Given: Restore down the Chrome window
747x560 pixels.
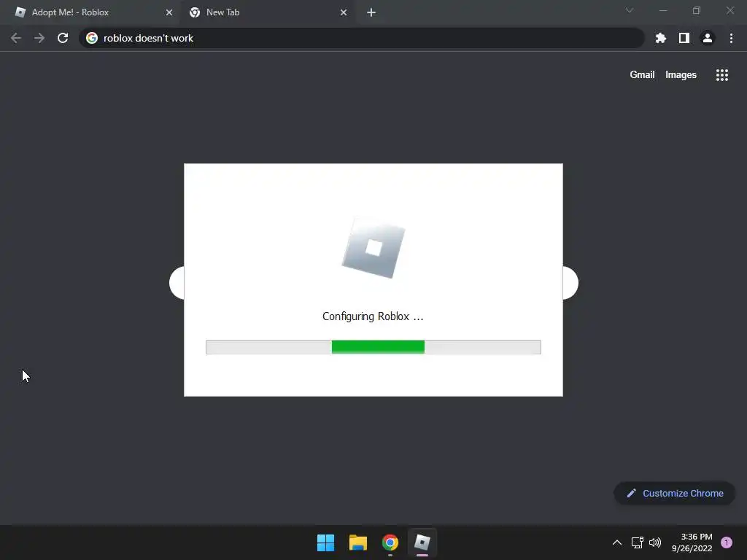Looking at the screenshot, I should (x=697, y=10).
